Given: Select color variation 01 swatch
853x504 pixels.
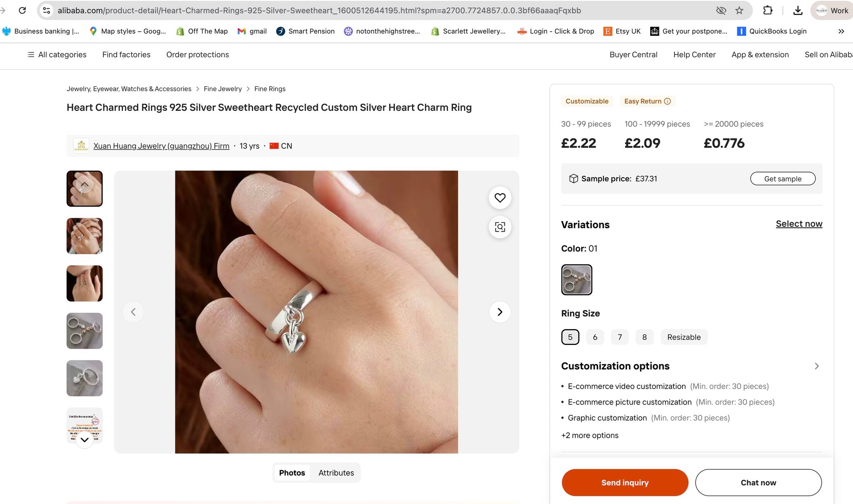Looking at the screenshot, I should coord(576,279).
